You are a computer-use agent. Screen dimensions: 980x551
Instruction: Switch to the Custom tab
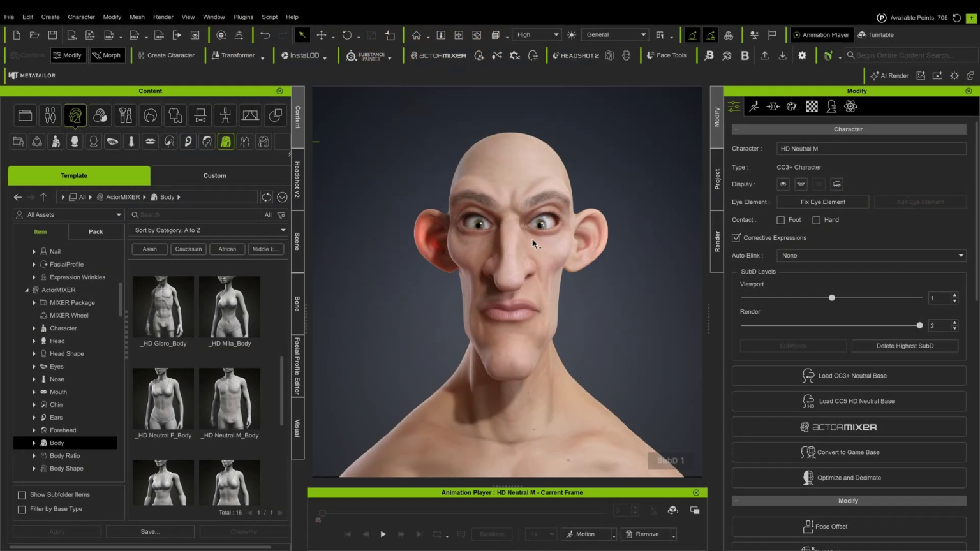pos(214,175)
